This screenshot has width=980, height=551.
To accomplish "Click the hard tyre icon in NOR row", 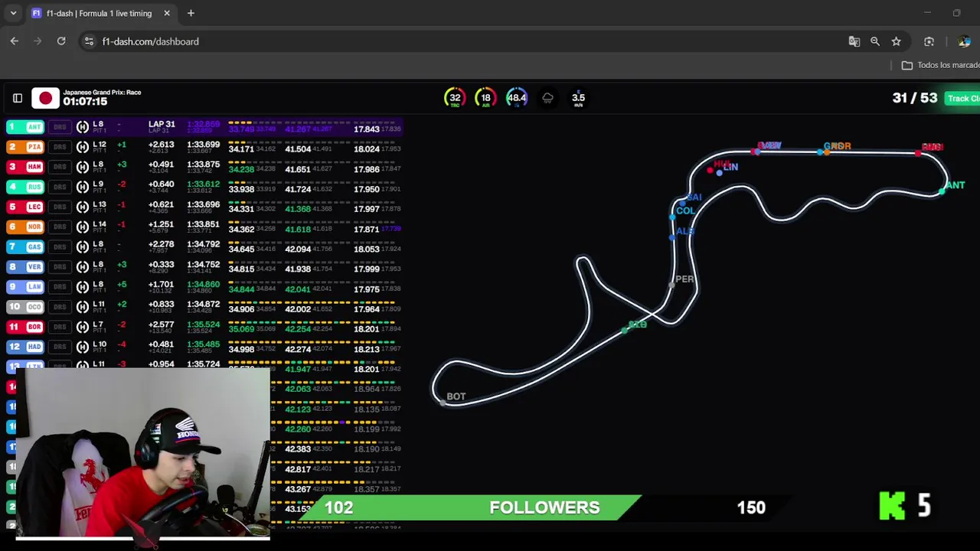I will tap(83, 227).
